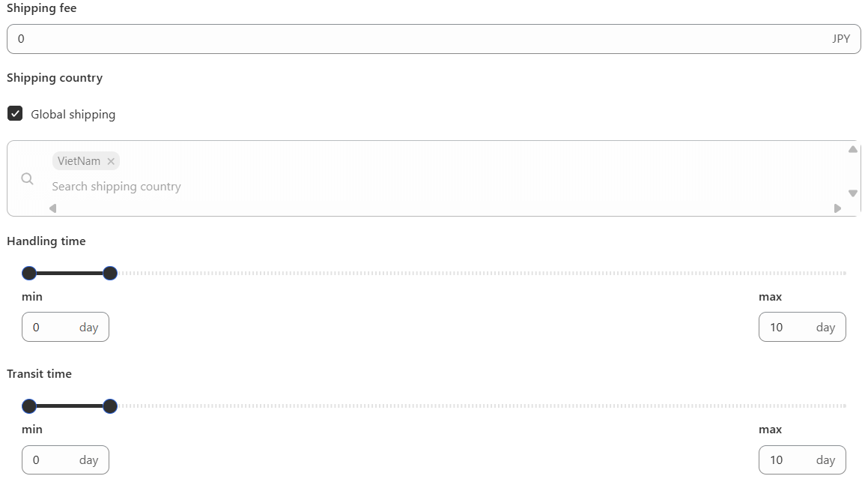868x482 pixels.
Task: Select the VietNam country tag
Action: (x=77, y=160)
